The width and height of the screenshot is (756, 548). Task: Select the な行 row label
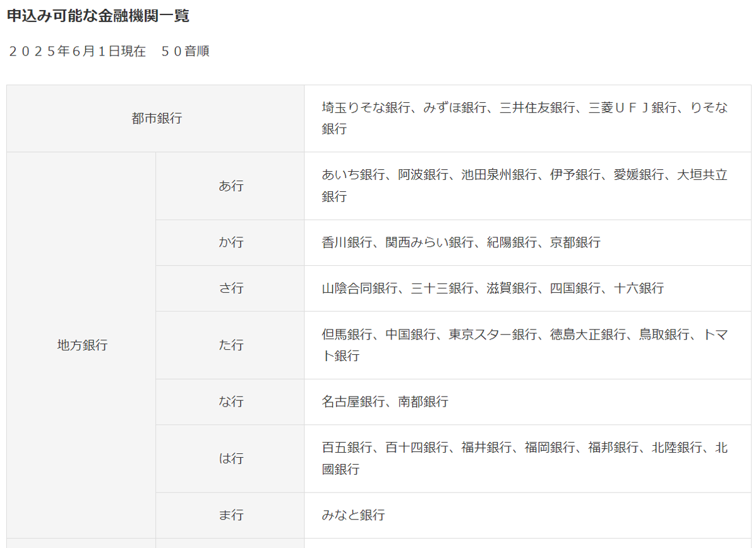click(231, 402)
